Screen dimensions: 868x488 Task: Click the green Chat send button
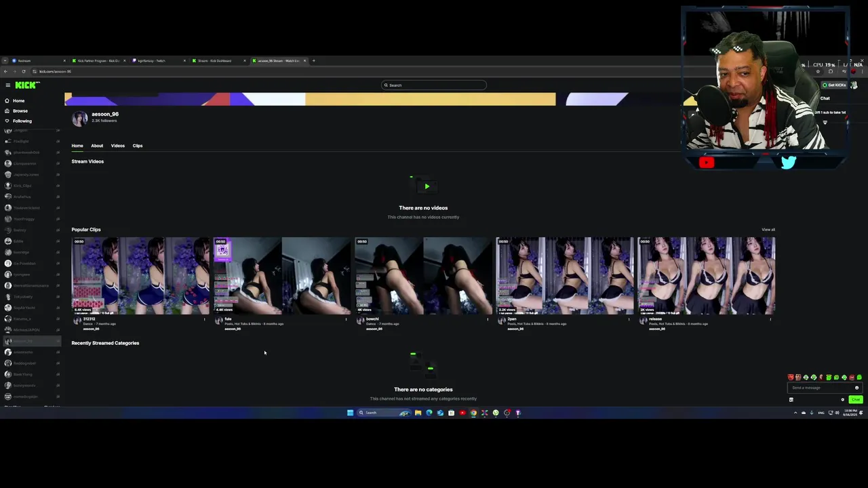[x=855, y=399]
